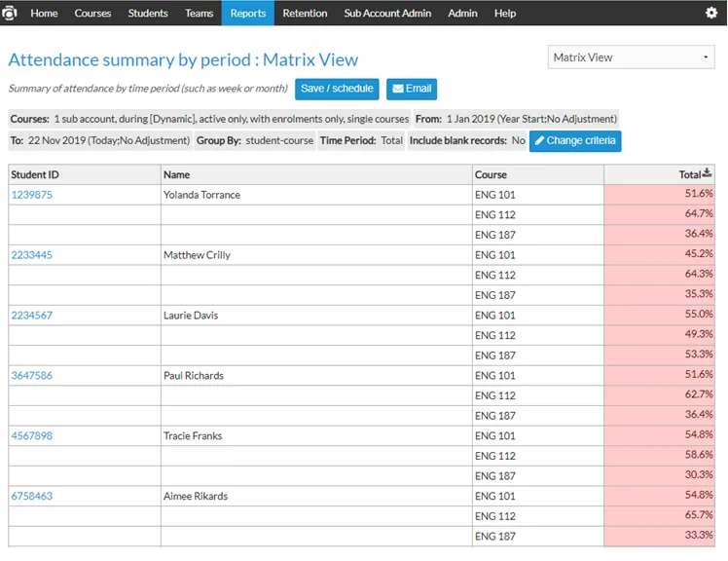Select the name Paul Richards
Viewport: 728px width, 561px height.
(193, 376)
